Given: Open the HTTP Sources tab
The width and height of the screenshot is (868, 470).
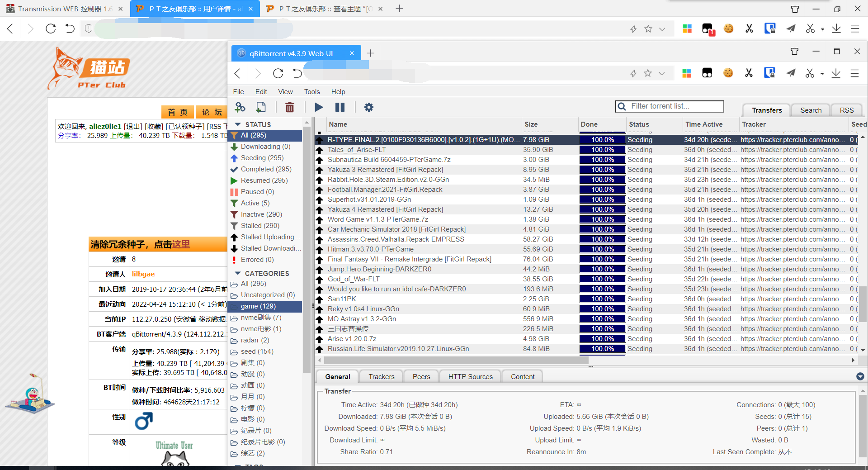Looking at the screenshot, I should (470, 377).
